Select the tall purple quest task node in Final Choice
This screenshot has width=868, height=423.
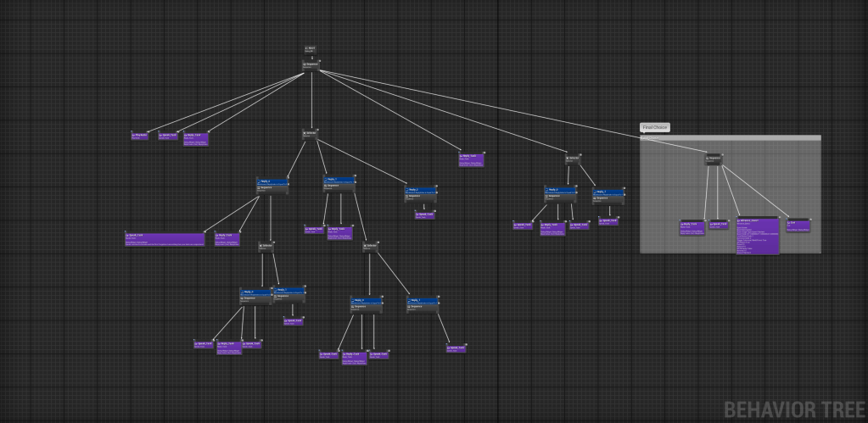click(759, 237)
